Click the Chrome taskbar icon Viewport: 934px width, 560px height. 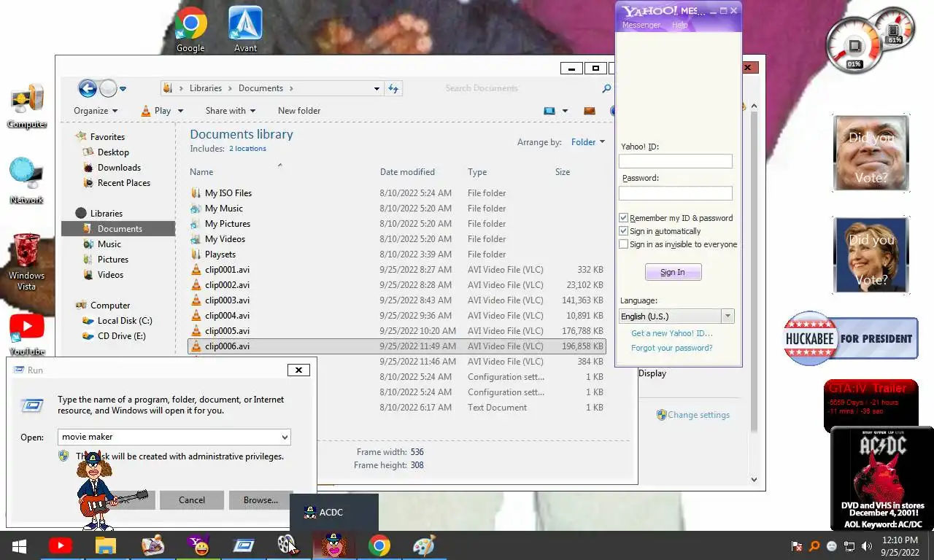point(379,545)
